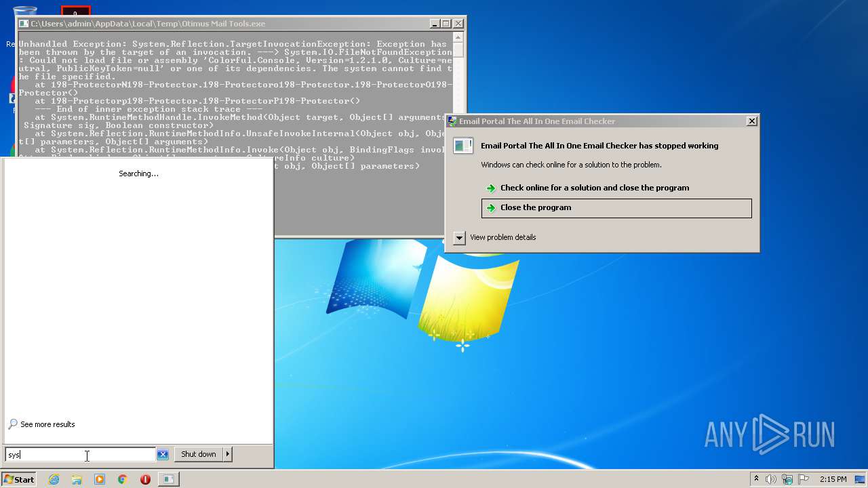
Task: Choose Close the program option
Action: tap(616, 208)
